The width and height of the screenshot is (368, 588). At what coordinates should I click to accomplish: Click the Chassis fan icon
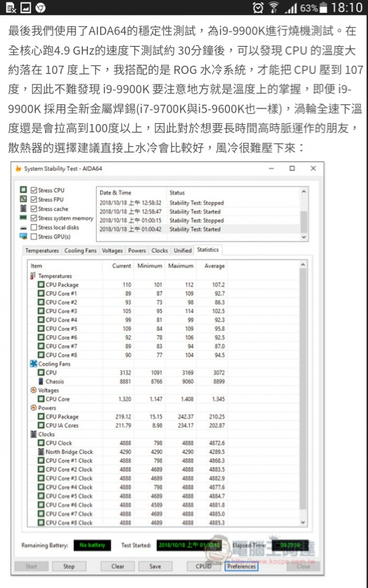pyautogui.click(x=41, y=381)
